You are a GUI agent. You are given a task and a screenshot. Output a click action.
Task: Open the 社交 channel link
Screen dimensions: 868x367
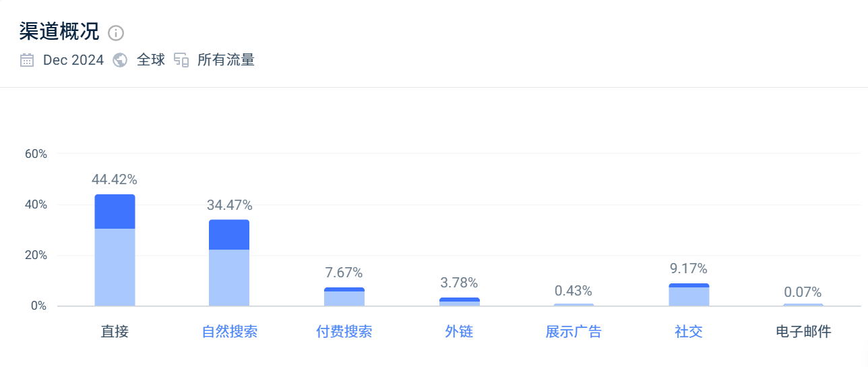pos(689,332)
